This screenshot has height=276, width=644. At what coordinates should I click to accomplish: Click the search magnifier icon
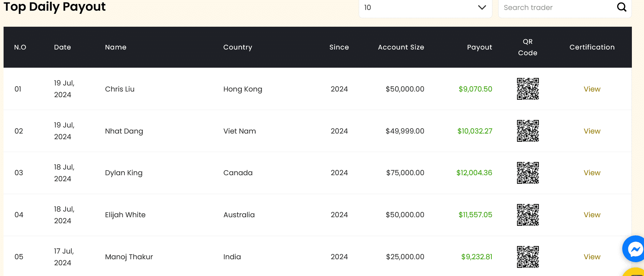(x=622, y=7)
